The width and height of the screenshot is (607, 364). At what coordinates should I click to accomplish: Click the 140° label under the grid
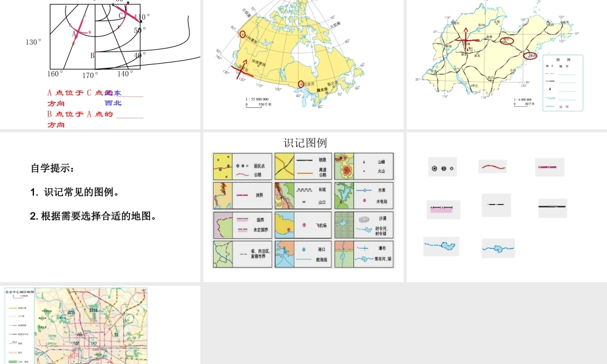tap(125, 73)
